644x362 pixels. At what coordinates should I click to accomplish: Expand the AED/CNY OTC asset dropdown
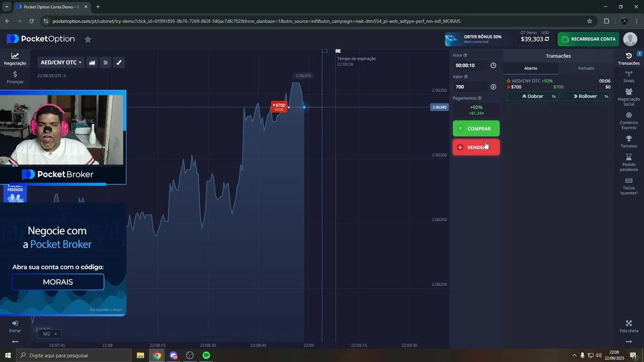[61, 62]
